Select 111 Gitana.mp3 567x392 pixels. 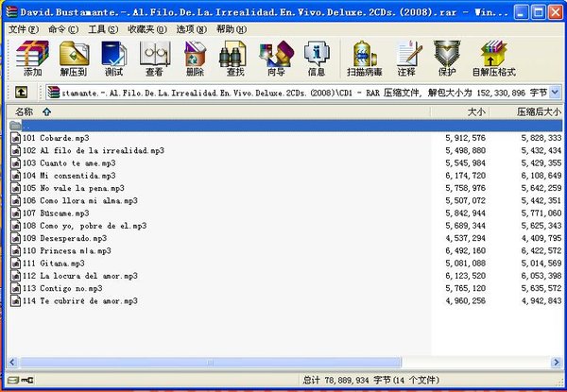point(54,264)
